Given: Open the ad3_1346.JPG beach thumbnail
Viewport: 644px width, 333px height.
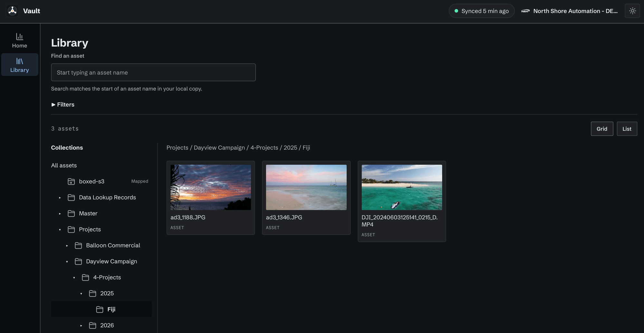Looking at the screenshot, I should [306, 187].
